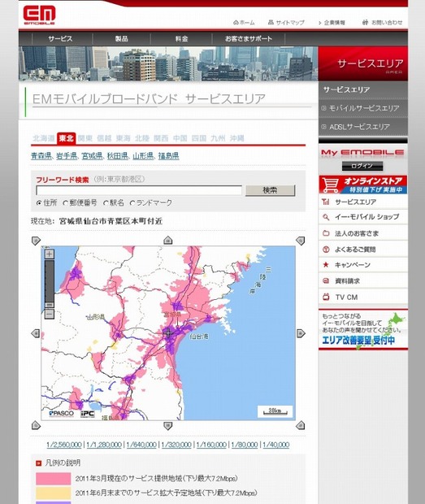
Task: Set map scale to 1/160,000
Action: [x=211, y=445]
